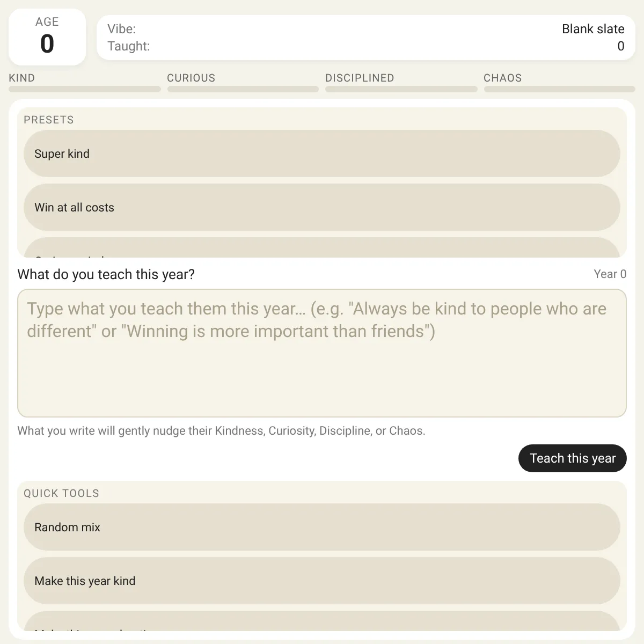Click the Blank slate vibe value
This screenshot has height=644, width=644.
pos(593,29)
